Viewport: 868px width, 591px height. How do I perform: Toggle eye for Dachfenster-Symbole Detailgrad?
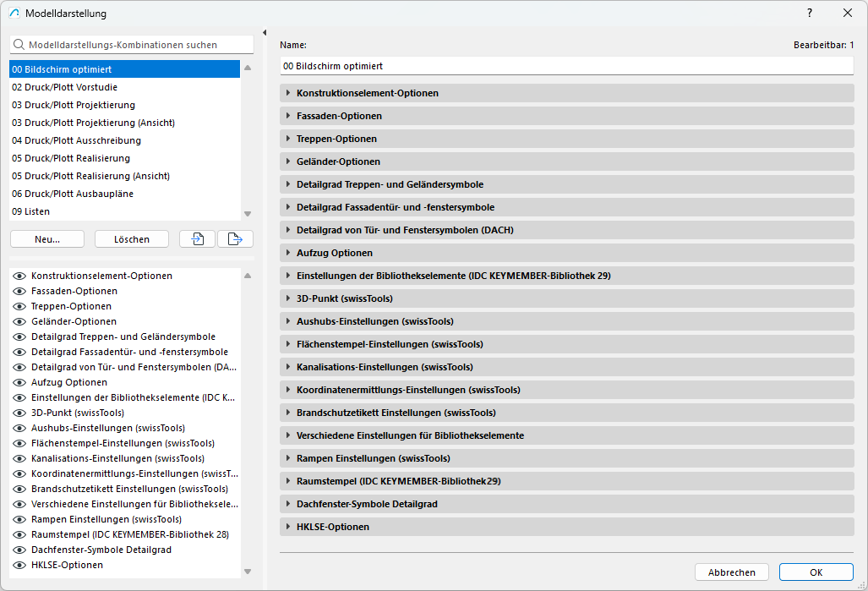[x=19, y=550]
